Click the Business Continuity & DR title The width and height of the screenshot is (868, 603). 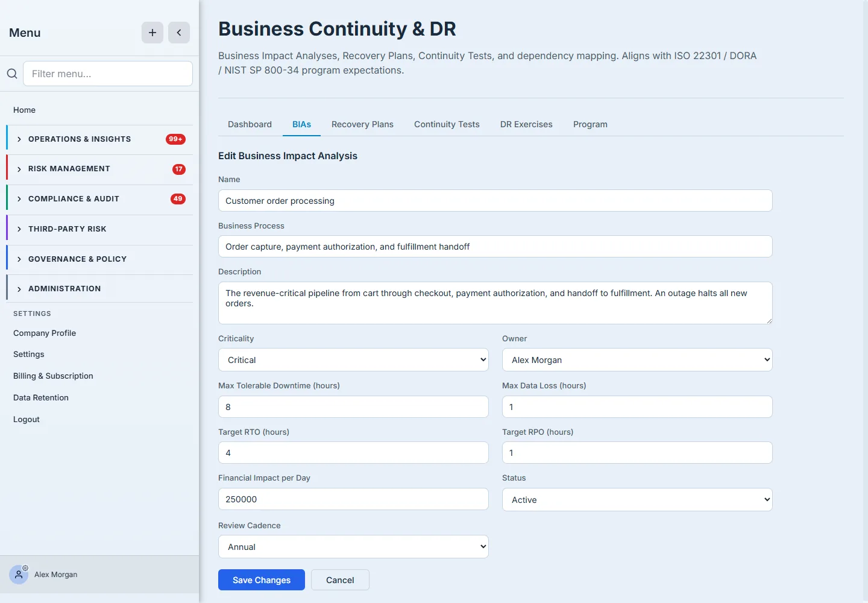click(x=337, y=29)
